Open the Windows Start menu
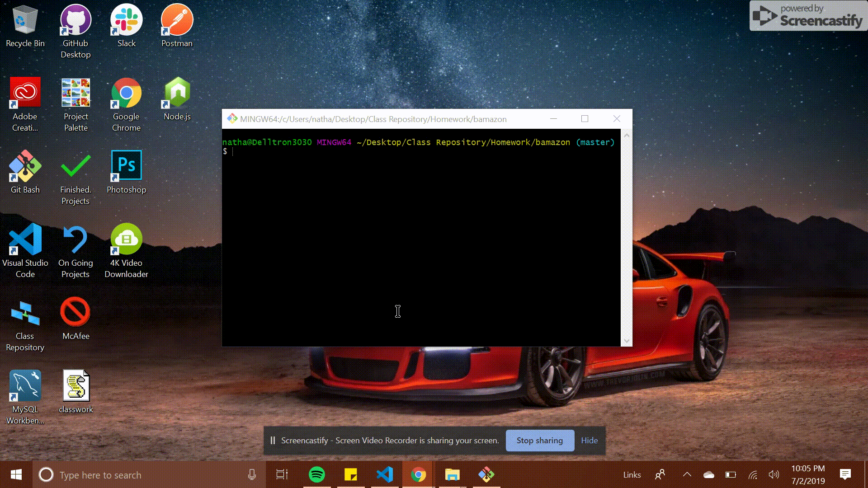This screenshot has height=488, width=868. [x=16, y=474]
